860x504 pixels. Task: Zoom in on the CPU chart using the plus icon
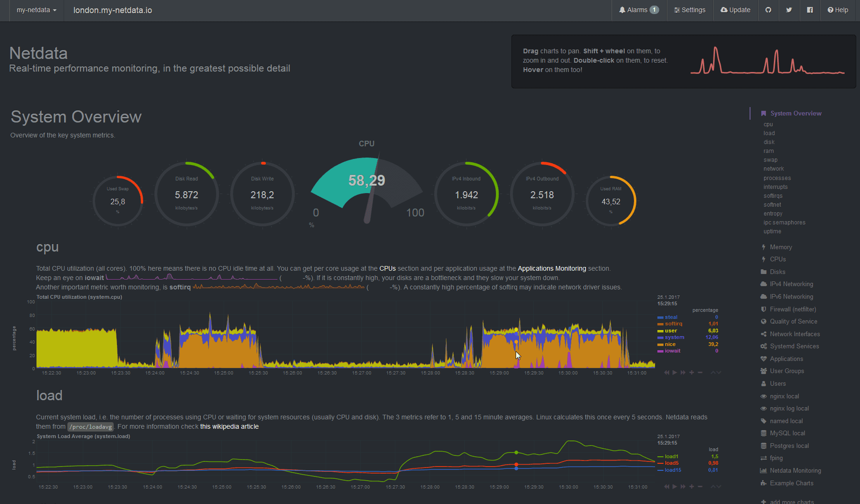pos(692,373)
